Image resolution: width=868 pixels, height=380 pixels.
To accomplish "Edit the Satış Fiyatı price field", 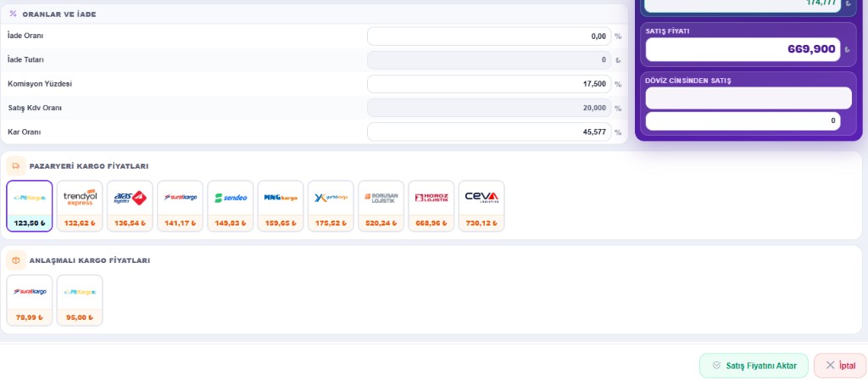I will [x=743, y=49].
